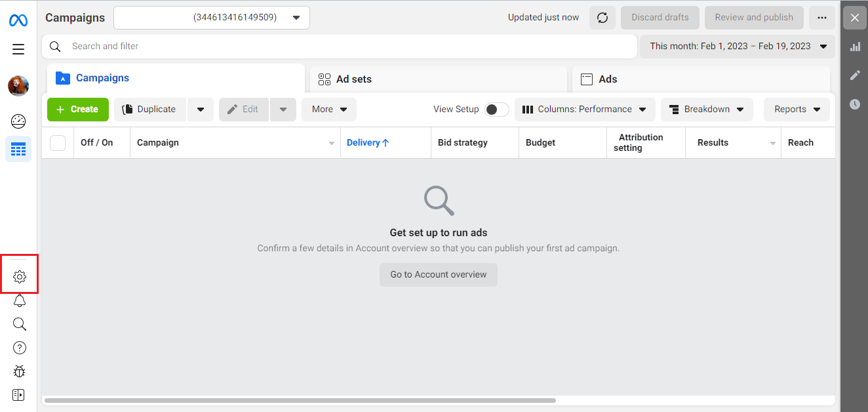Open the date range dropdown
The image size is (868, 412).
pyautogui.click(x=738, y=47)
